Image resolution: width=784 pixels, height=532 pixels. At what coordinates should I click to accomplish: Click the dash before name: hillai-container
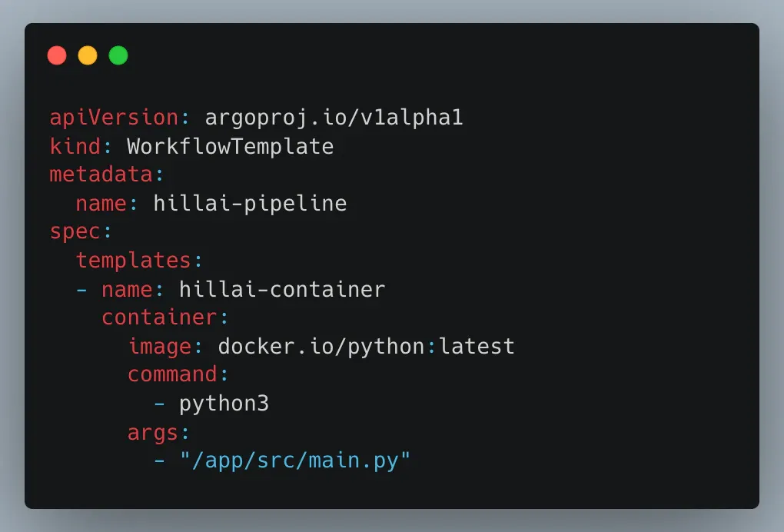pyautogui.click(x=81, y=290)
